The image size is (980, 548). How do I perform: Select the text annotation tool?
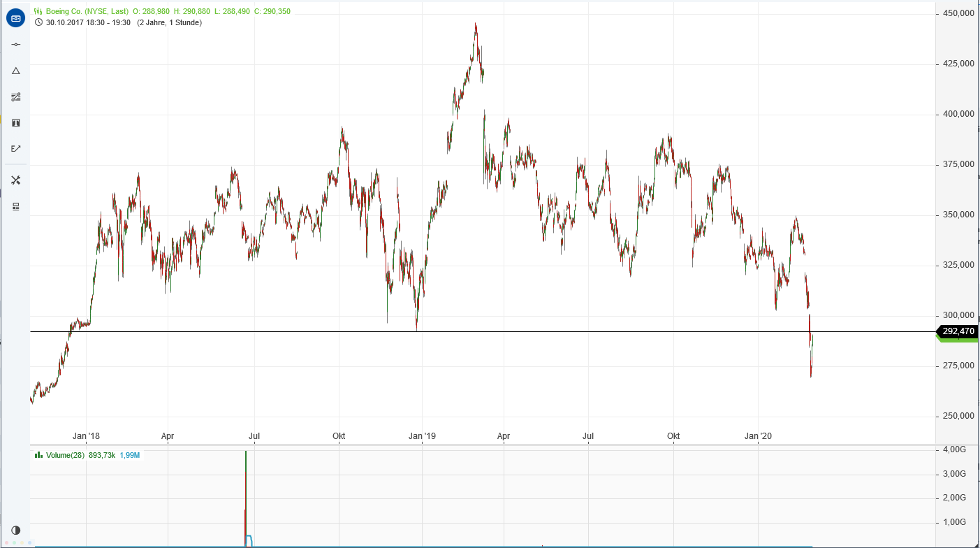tap(15, 123)
